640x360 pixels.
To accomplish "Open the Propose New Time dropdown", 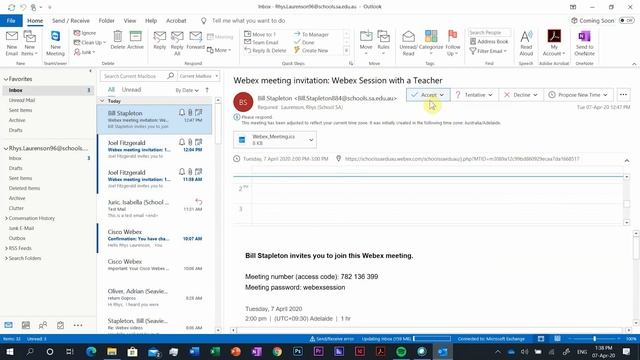I will tap(605, 95).
